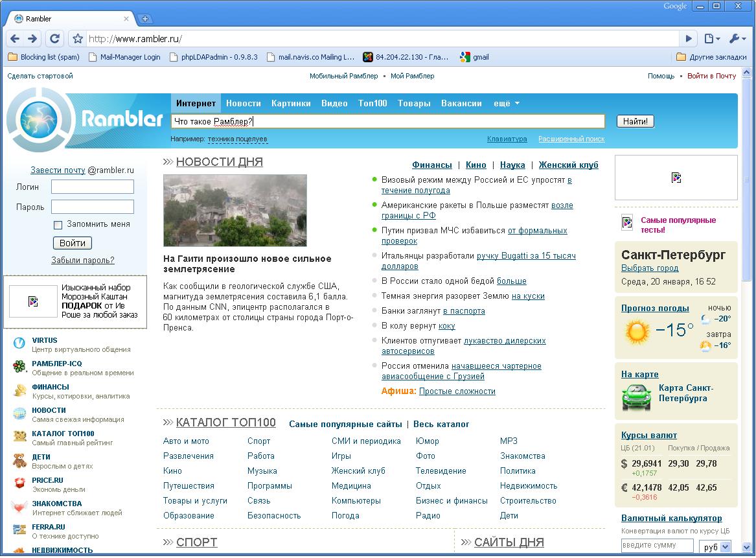This screenshot has width=756, height=558.
Task: Click the Go arrow beside address bar
Action: coord(689,39)
